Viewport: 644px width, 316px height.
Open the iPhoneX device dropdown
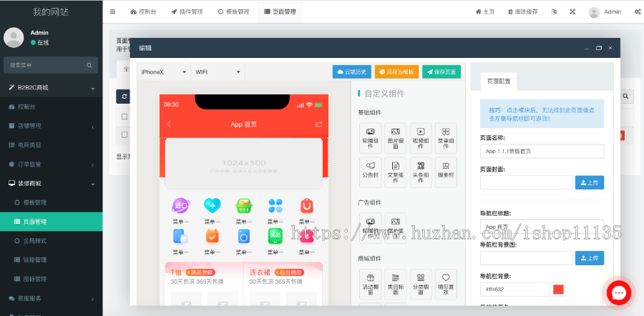164,71
